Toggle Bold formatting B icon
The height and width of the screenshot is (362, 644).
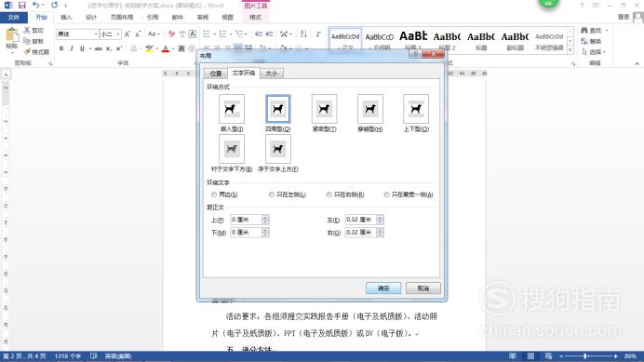tap(61, 48)
